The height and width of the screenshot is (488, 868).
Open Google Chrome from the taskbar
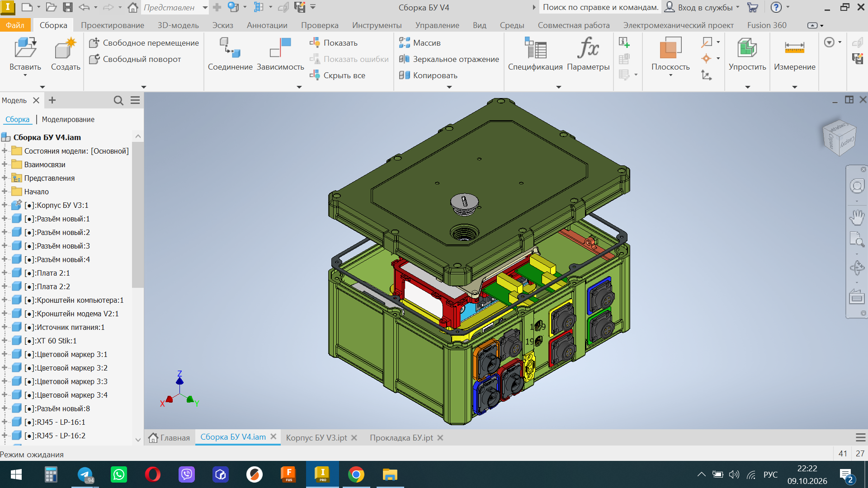tap(356, 474)
